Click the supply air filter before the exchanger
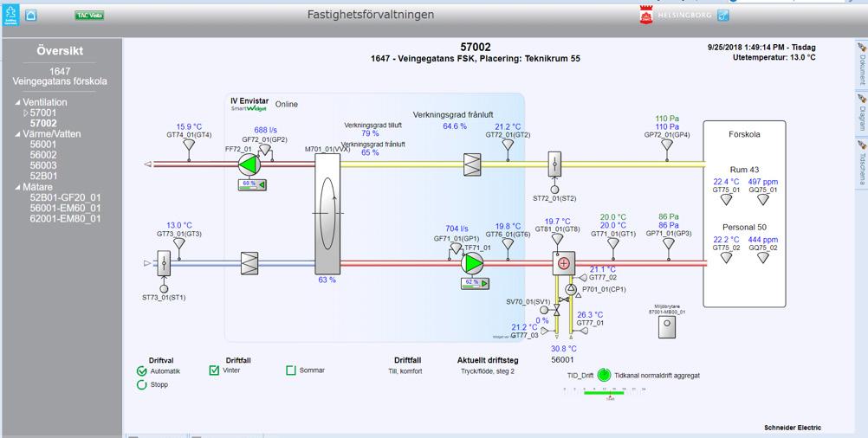 click(249, 264)
